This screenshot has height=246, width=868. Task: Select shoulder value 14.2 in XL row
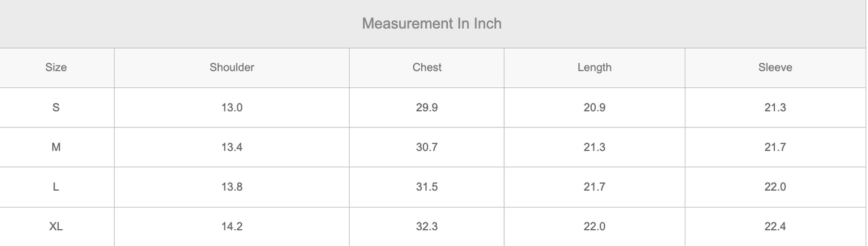coord(231,227)
